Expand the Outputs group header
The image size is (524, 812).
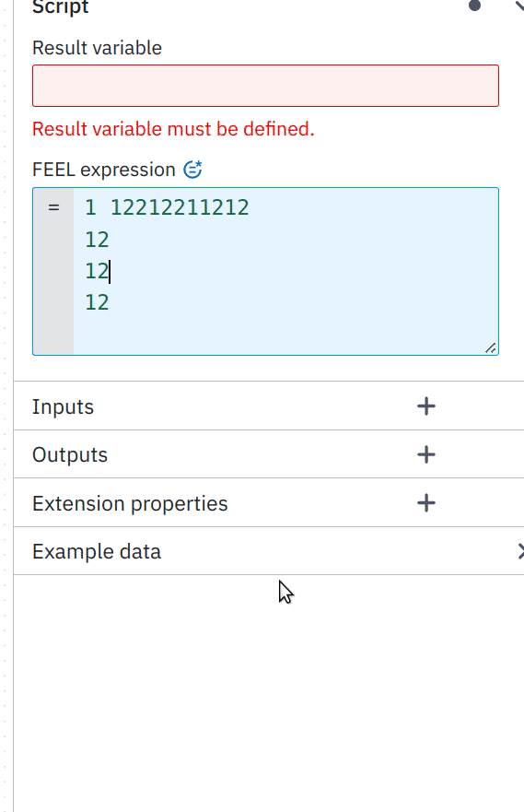(x=269, y=454)
